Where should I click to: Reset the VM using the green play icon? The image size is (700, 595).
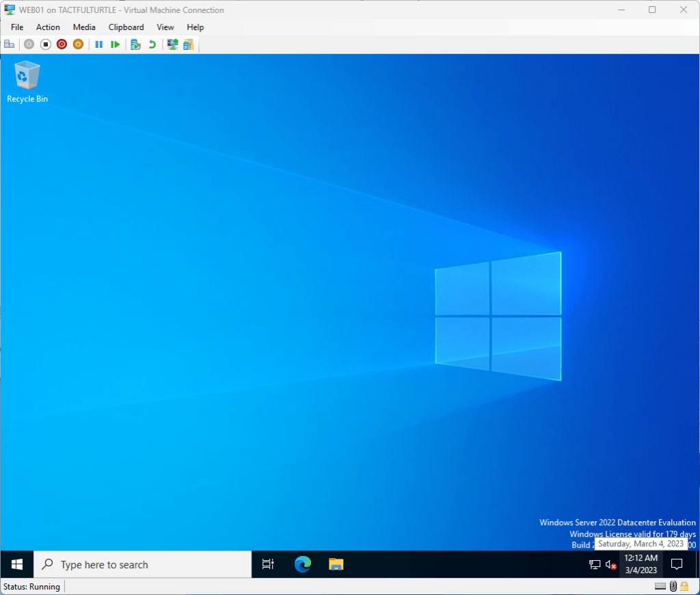(x=116, y=44)
